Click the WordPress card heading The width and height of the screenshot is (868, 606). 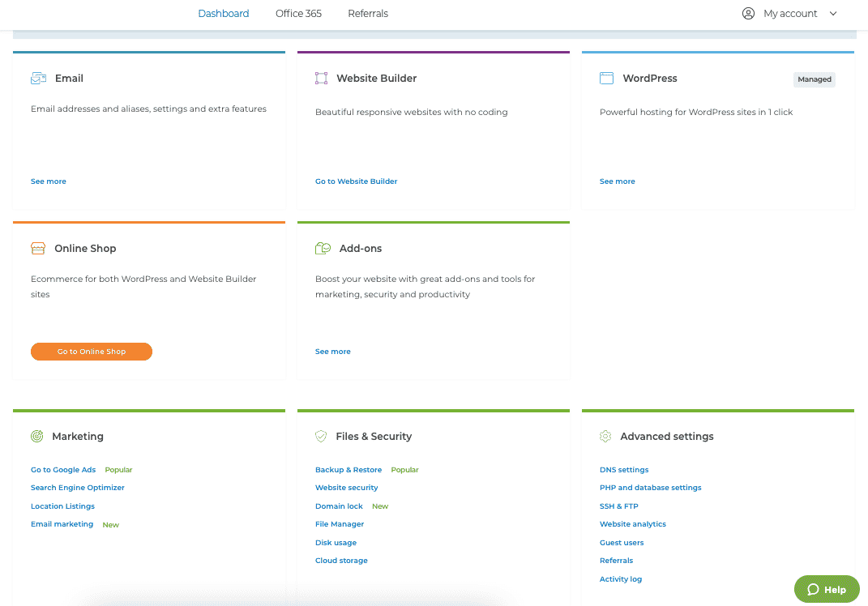[650, 78]
